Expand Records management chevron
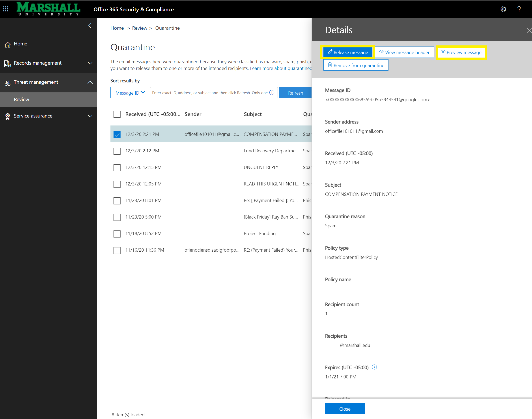Viewport: 532px width, 419px height. pyautogui.click(x=90, y=63)
